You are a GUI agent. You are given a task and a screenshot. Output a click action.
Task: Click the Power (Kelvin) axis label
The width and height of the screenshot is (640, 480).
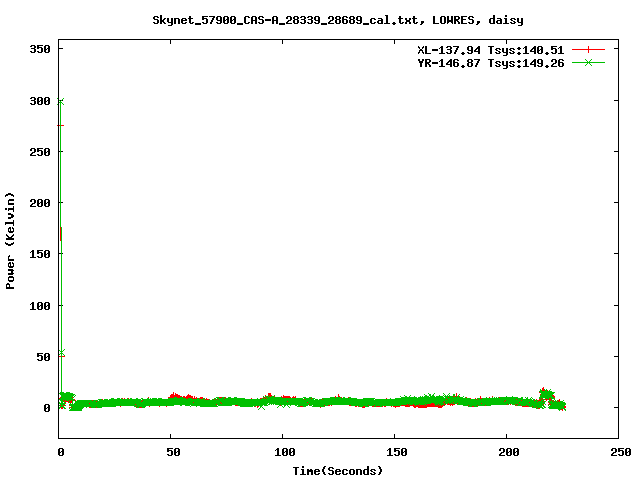(x=10, y=241)
